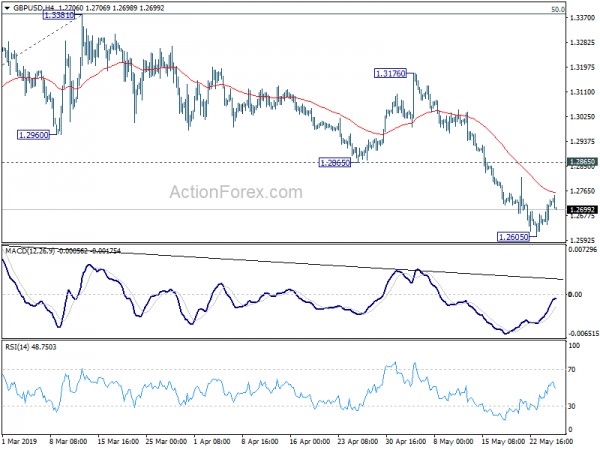The image size is (600, 450).
Task: Click the 1.28650 low price label
Action: pyautogui.click(x=335, y=163)
